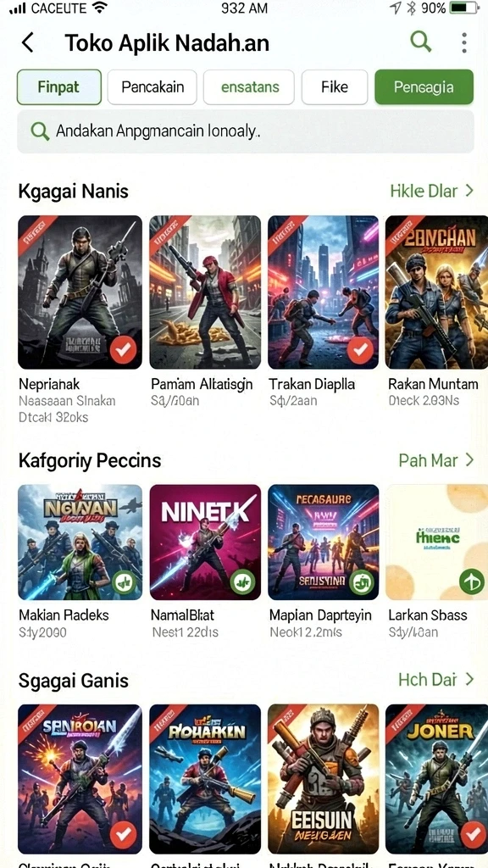Toggle red checkmark on the Nepriahak cover

pos(123,350)
